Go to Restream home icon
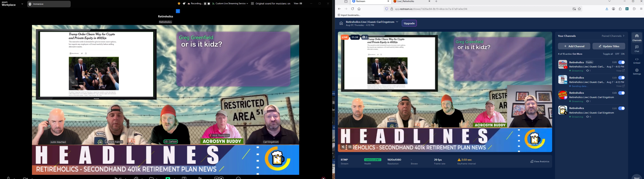The image size is (644, 179). 341,24
